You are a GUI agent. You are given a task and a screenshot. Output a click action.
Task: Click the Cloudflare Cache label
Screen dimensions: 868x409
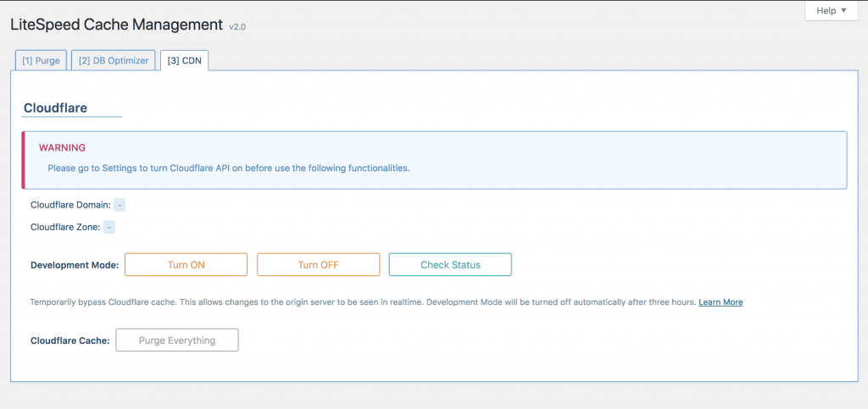point(70,341)
